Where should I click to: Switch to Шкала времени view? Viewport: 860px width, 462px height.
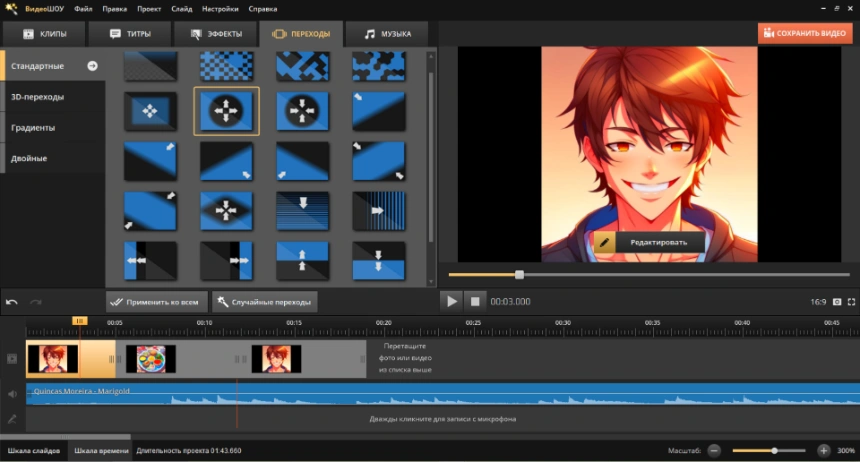[x=101, y=450]
